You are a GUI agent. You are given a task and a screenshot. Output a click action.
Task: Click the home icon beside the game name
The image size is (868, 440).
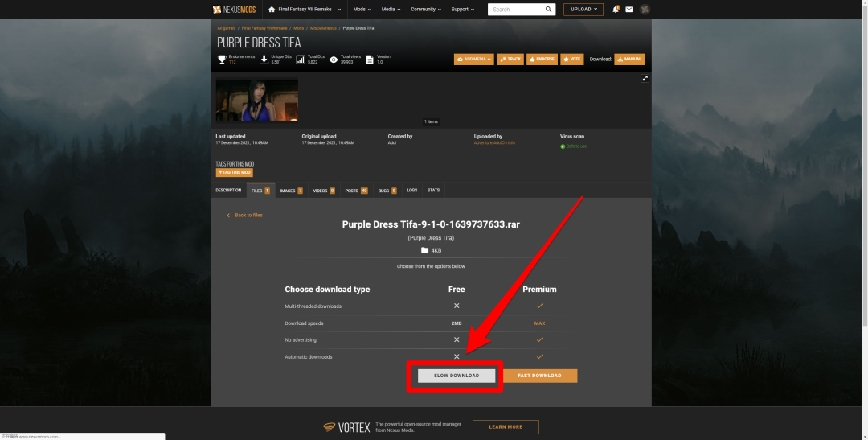pos(272,10)
